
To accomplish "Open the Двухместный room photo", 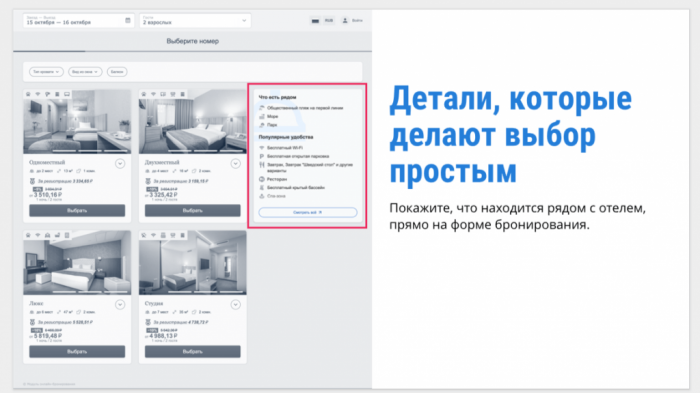I will pos(192,121).
